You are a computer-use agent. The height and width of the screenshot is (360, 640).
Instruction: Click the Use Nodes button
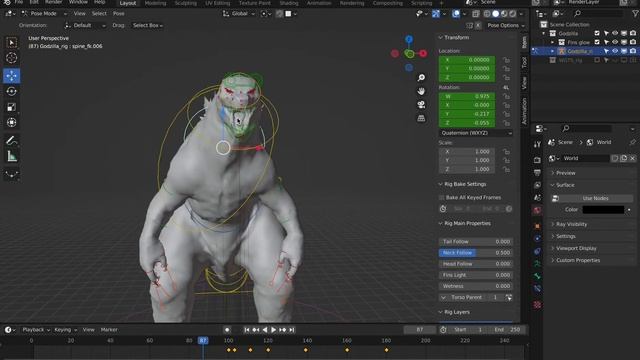click(595, 198)
